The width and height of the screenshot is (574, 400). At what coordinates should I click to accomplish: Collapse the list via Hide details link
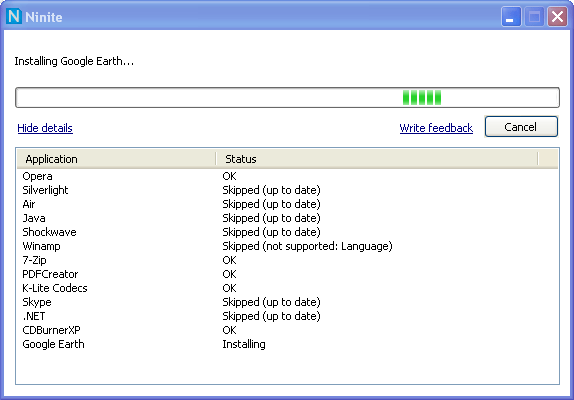pos(45,128)
